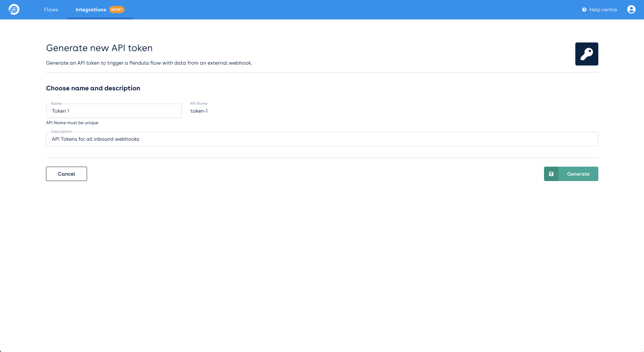Click the API key icon tile
The width and height of the screenshot is (644, 352).
pos(586,54)
